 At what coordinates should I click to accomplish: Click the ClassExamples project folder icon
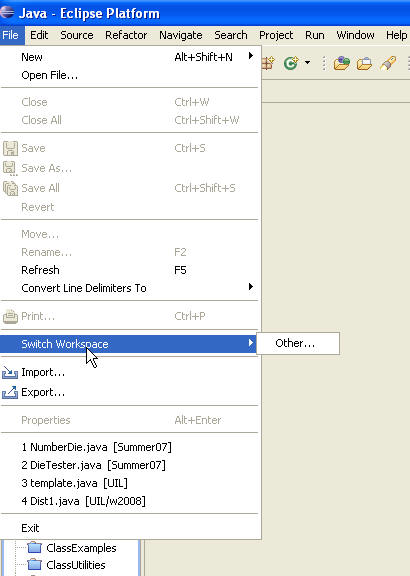(35, 548)
